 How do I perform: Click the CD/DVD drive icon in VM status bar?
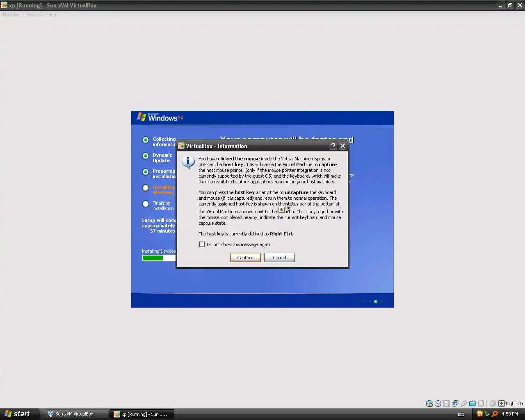[x=438, y=404]
